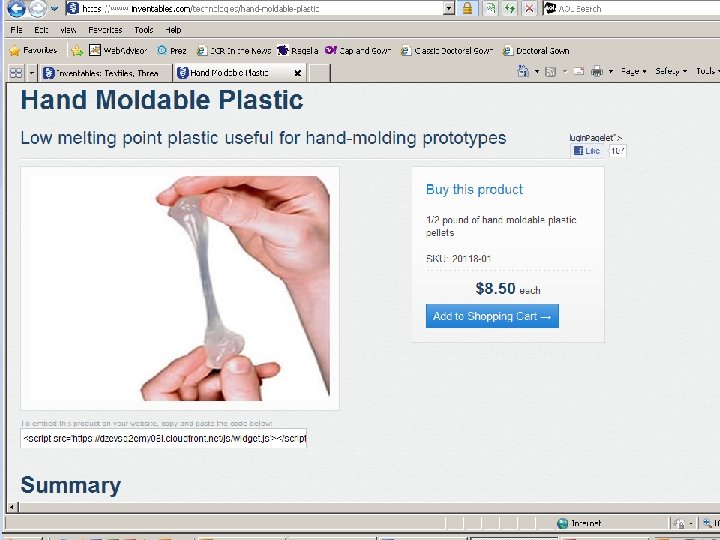The width and height of the screenshot is (720, 540).
Task: Click Add to Shopping Cart button
Action: click(492, 316)
